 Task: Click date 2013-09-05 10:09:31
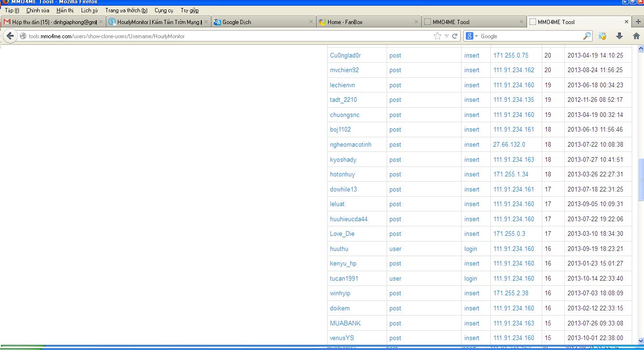(595, 204)
